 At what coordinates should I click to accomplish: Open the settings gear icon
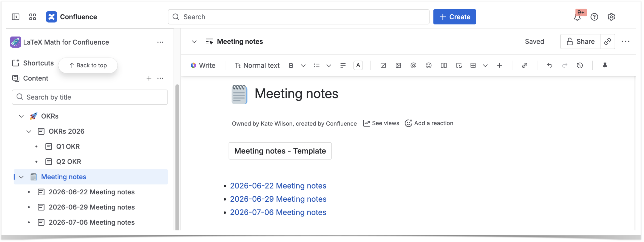click(611, 17)
